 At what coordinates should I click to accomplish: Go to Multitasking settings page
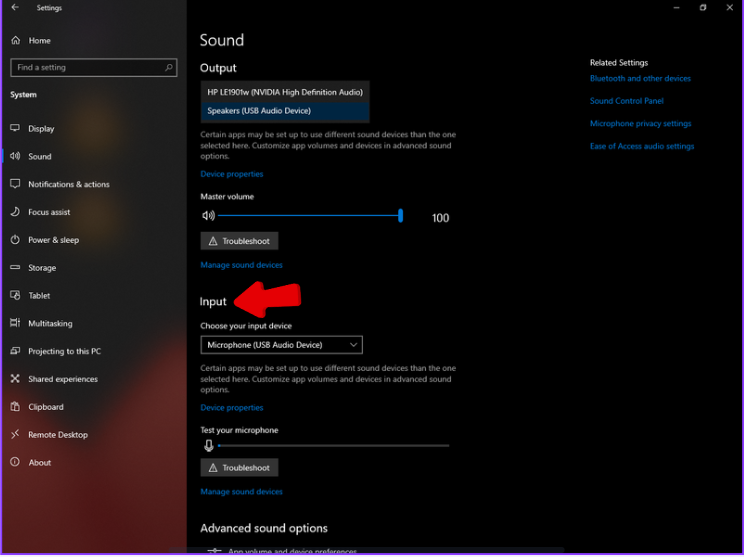pos(50,324)
